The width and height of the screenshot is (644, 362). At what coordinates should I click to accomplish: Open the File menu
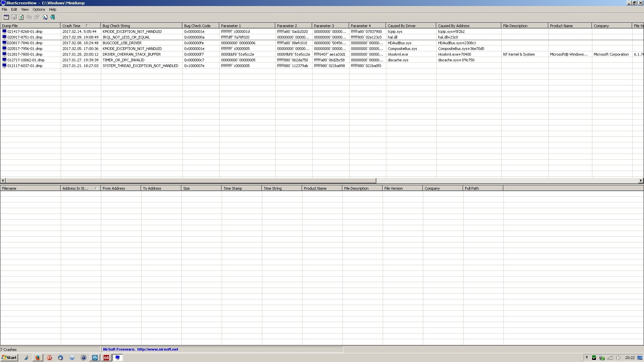click(x=4, y=9)
